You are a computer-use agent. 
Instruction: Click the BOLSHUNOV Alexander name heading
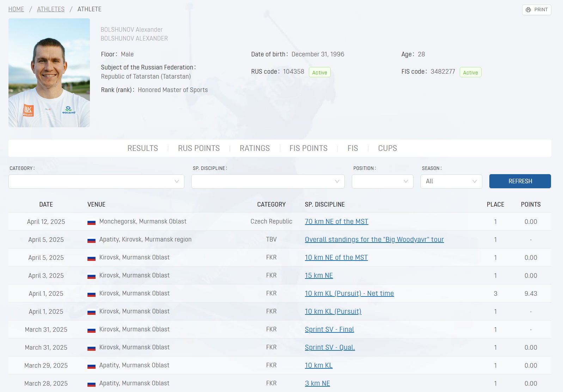pyautogui.click(x=132, y=30)
